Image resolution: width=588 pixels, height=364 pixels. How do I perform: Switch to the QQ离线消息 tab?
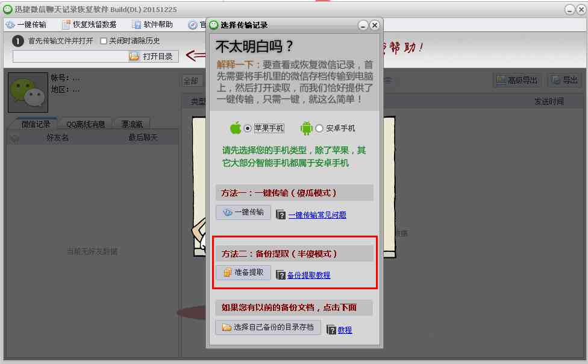86,124
